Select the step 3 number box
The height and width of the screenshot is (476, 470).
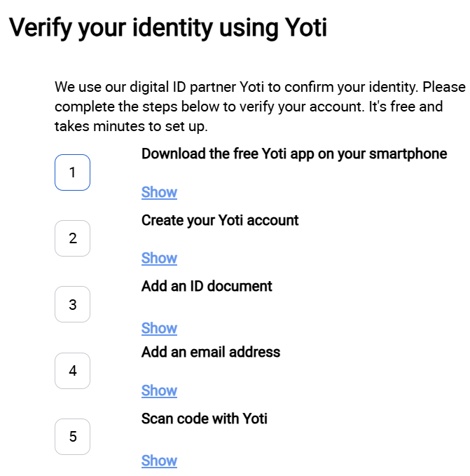72,304
